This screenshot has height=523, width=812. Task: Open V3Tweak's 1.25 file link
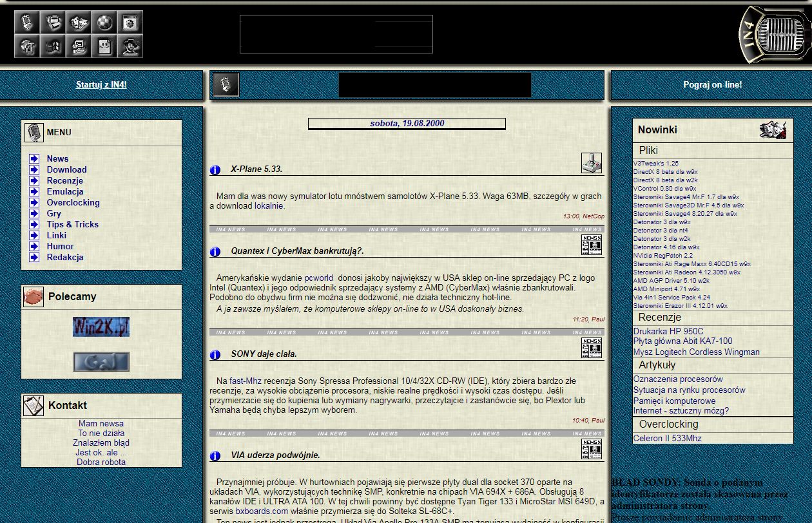coord(655,164)
